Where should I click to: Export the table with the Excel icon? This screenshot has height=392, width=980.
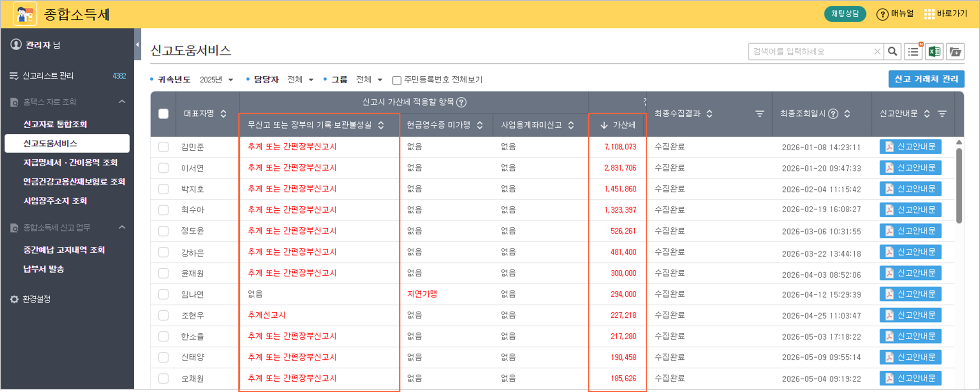coord(934,51)
